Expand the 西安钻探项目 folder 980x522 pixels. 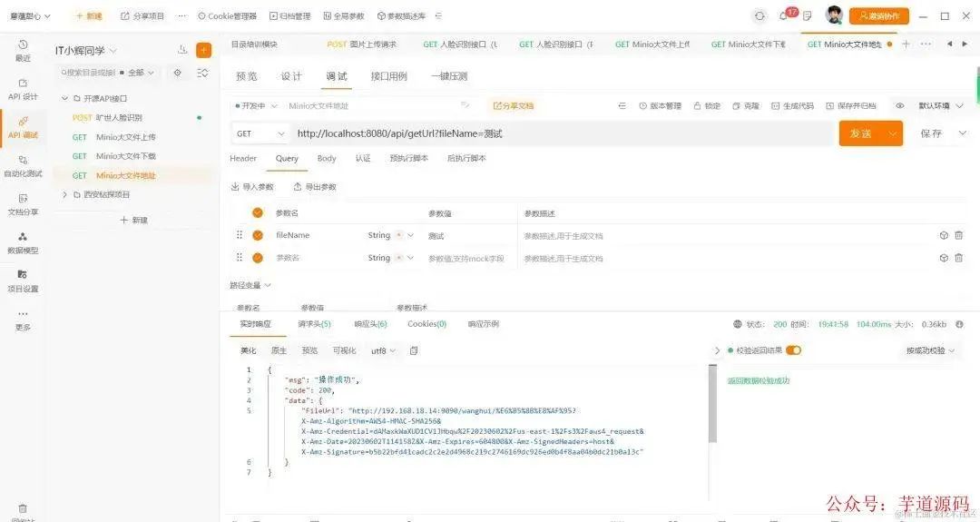click(x=64, y=194)
